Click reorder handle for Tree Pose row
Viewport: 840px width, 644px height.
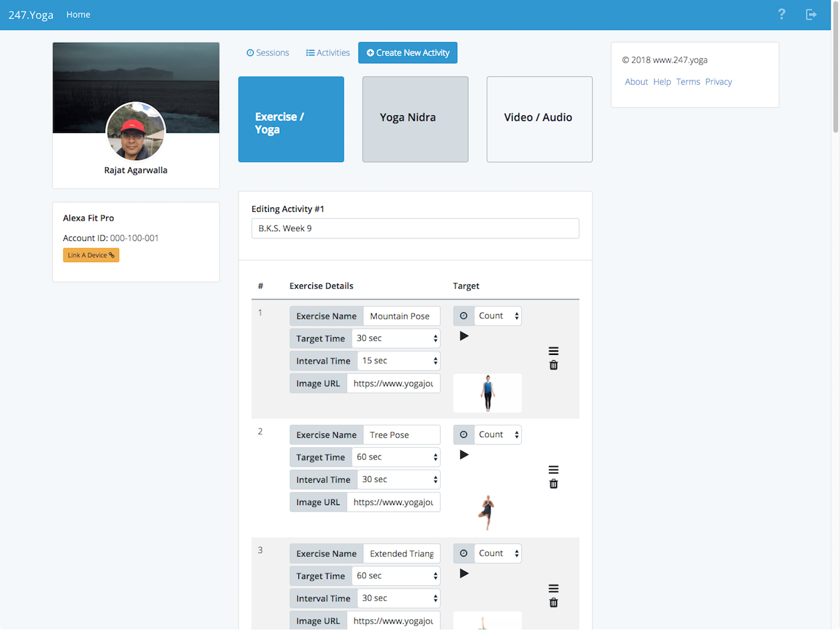(x=553, y=470)
